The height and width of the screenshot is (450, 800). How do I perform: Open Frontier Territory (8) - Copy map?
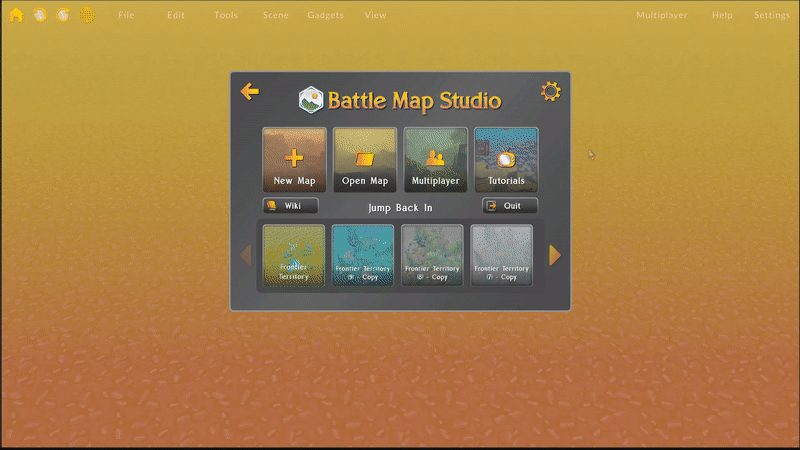432,255
